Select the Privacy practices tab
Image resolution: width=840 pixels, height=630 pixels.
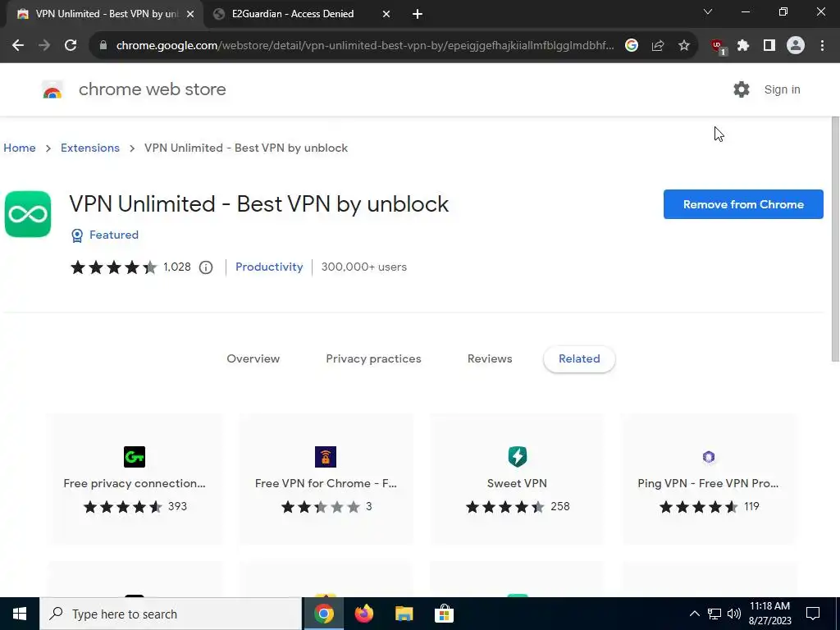[x=373, y=359]
